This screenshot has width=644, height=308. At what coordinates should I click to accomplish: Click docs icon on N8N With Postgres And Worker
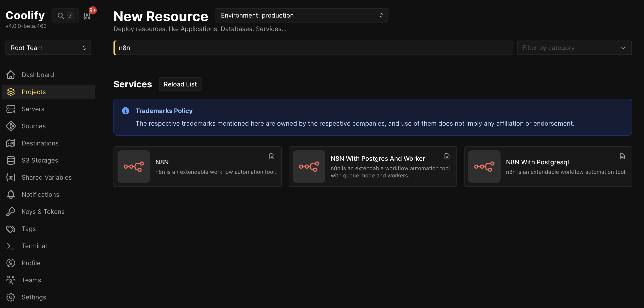pos(447,156)
